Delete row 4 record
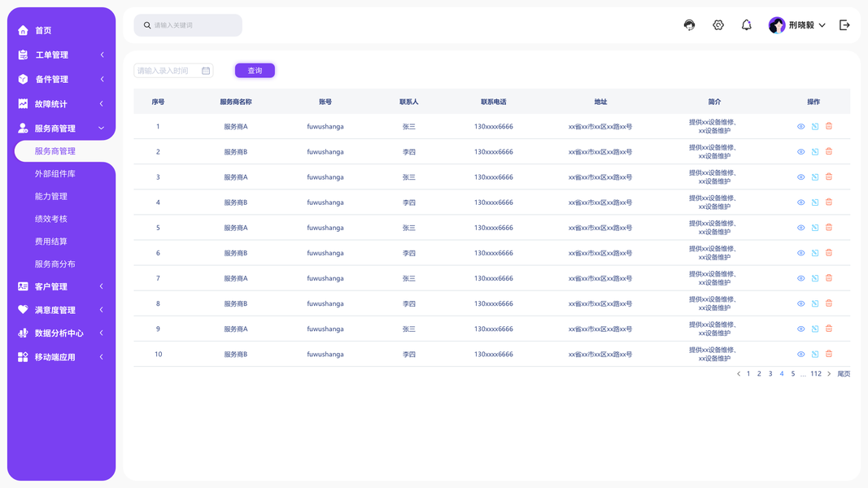 coord(829,202)
